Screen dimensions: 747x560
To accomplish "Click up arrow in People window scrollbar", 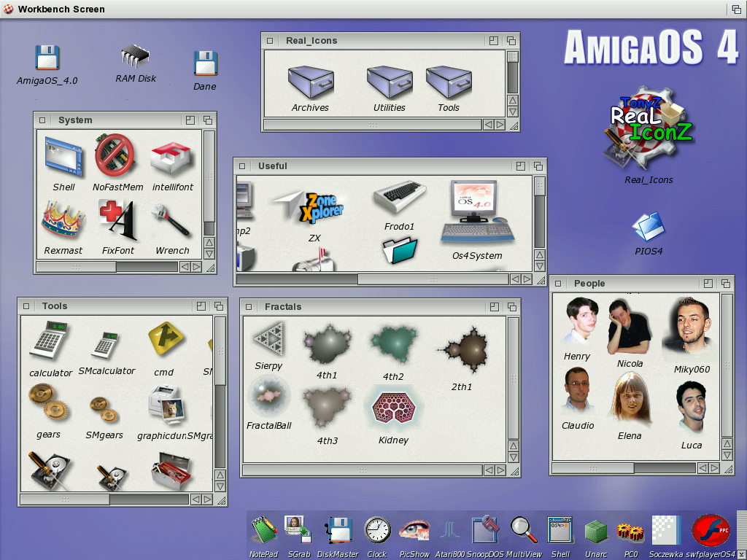I will pyautogui.click(x=727, y=444).
